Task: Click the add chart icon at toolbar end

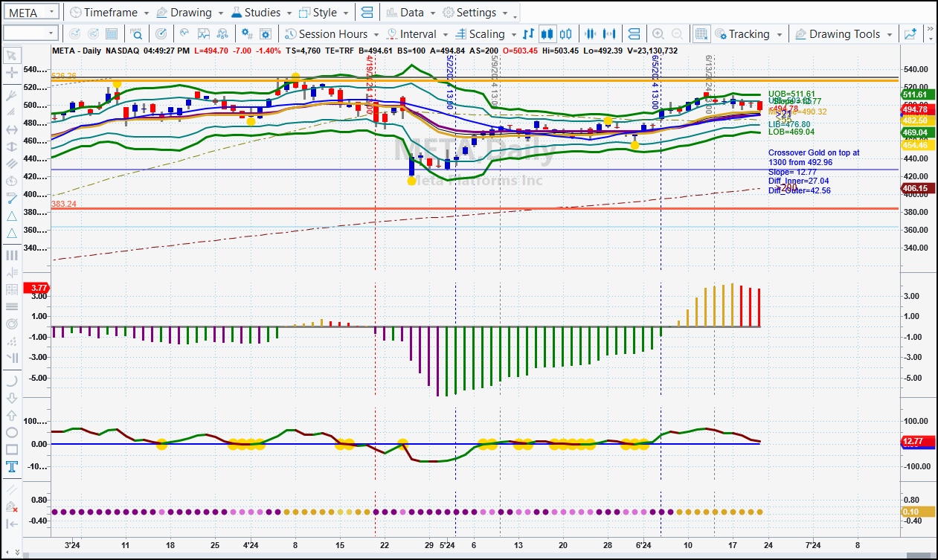Action: click(910, 33)
